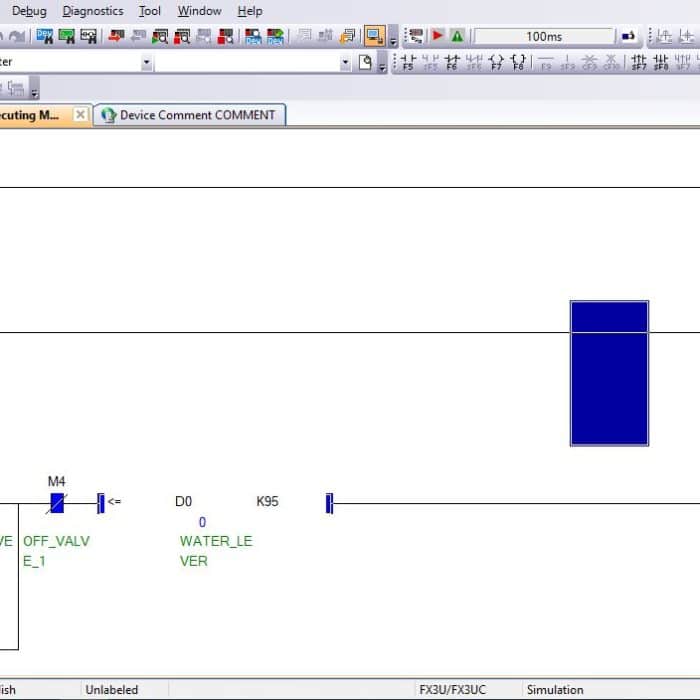Select the K95 constant operand
This screenshot has height=700, width=700.
(267, 501)
